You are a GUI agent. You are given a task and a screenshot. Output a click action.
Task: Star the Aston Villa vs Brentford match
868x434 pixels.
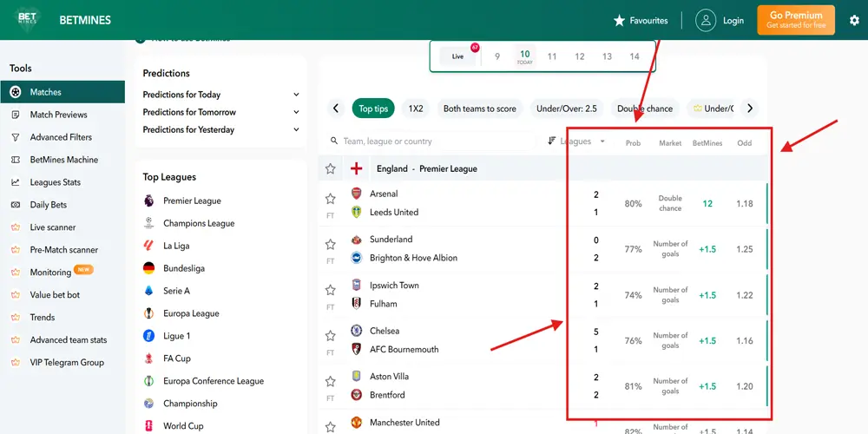coord(331,381)
